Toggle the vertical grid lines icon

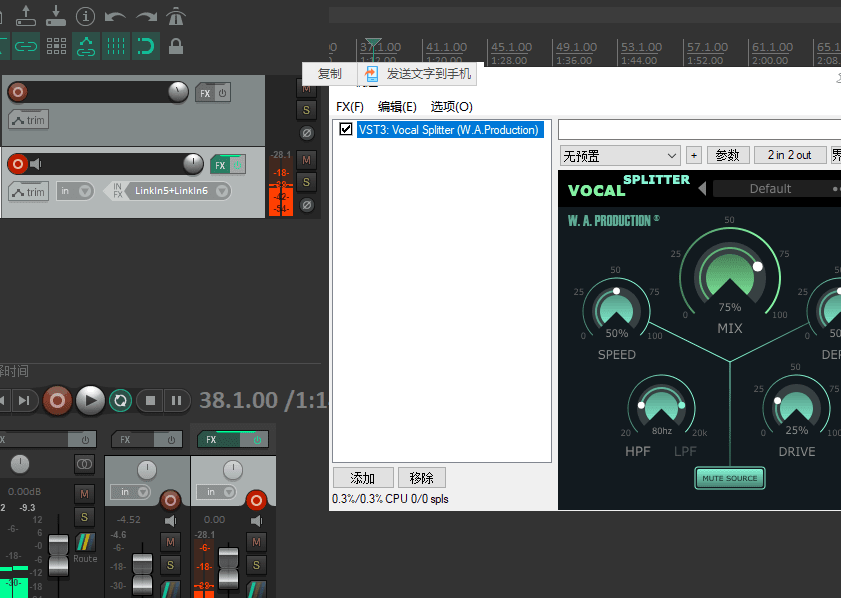pos(116,46)
